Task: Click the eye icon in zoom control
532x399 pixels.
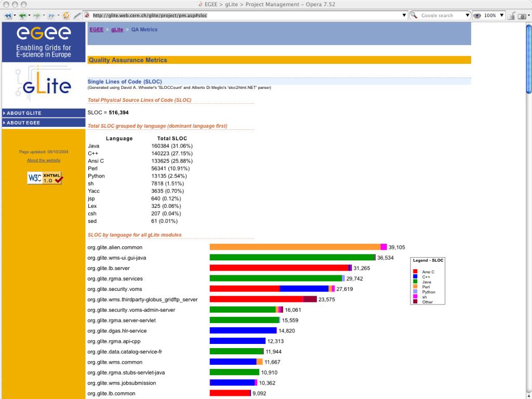Action: [x=477, y=16]
